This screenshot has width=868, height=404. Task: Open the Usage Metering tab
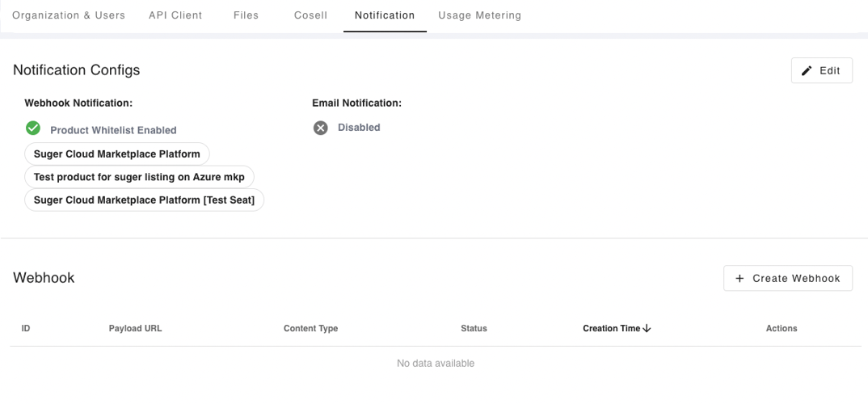pyautogui.click(x=480, y=15)
